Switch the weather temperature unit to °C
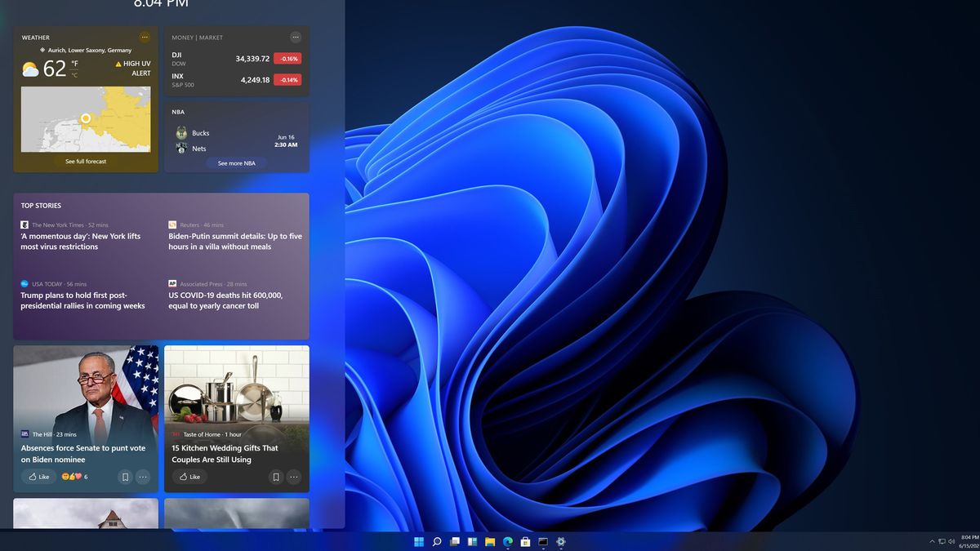The width and height of the screenshot is (980, 551). [74, 74]
